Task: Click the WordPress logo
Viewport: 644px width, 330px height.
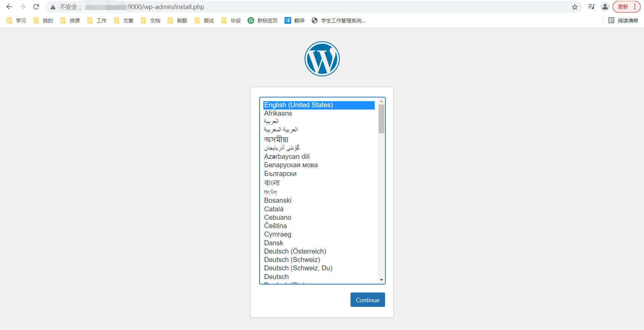Action: [322, 59]
